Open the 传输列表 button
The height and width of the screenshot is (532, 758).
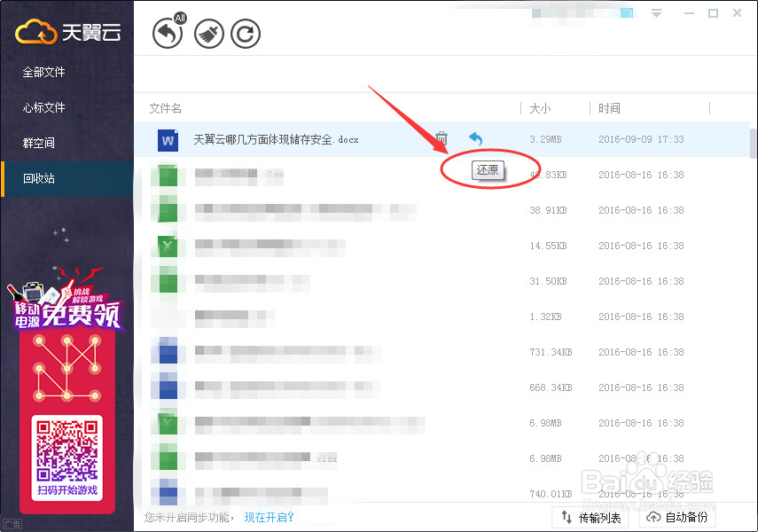tap(590, 518)
